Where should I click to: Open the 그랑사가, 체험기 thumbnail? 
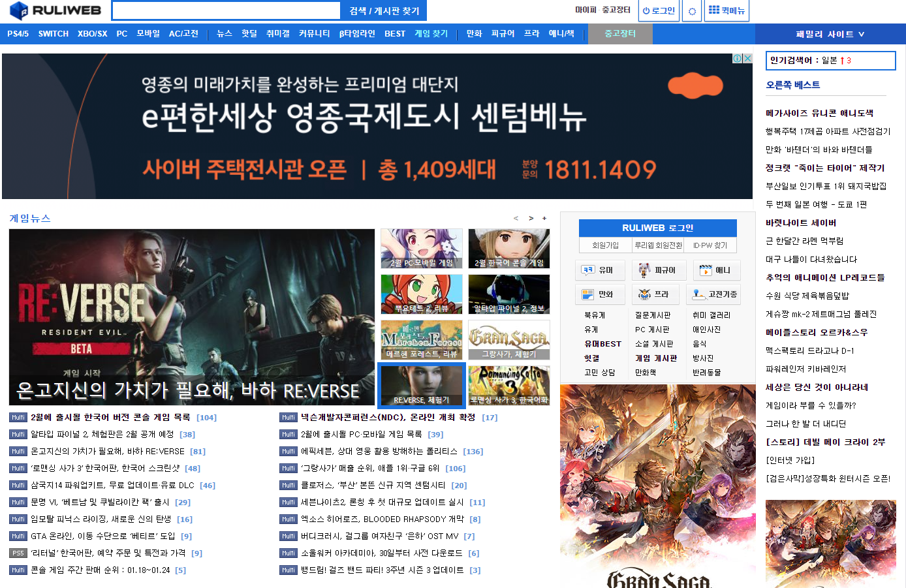coord(509,340)
